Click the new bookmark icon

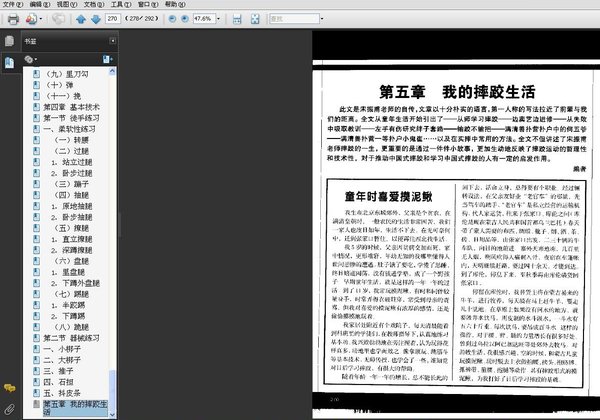tap(108, 59)
